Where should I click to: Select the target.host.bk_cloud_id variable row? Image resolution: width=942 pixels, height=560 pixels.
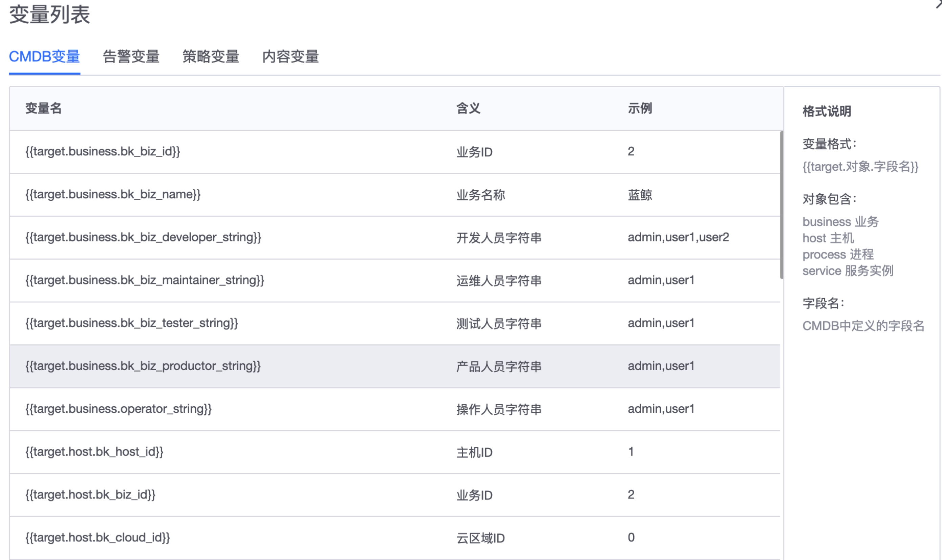coord(98,538)
